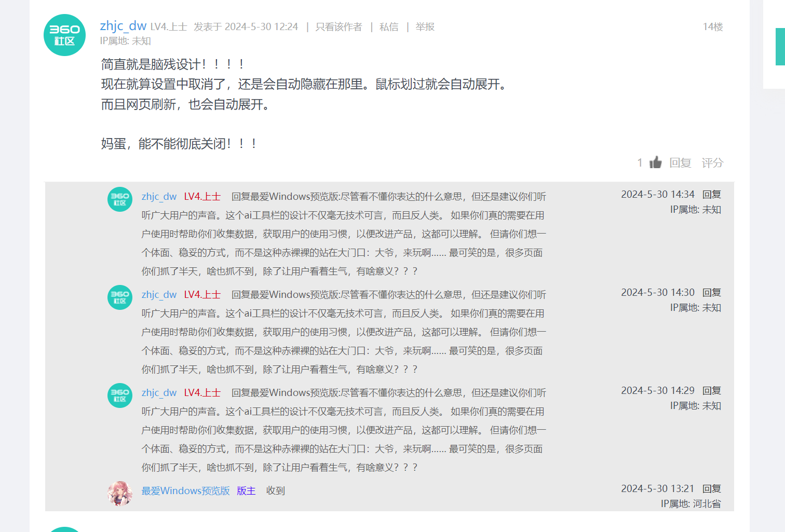The image size is (785, 532).
Task: Click the like count number 1
Action: point(640,163)
